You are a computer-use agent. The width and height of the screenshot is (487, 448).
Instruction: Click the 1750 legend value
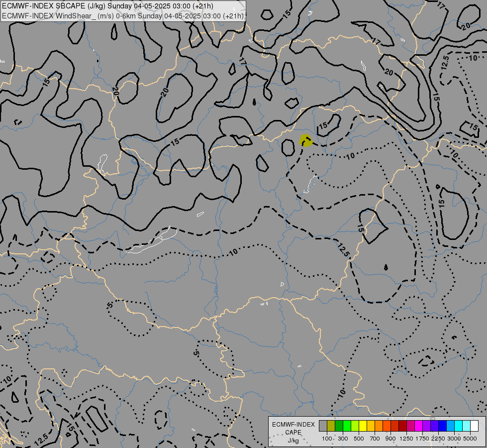tap(422, 439)
